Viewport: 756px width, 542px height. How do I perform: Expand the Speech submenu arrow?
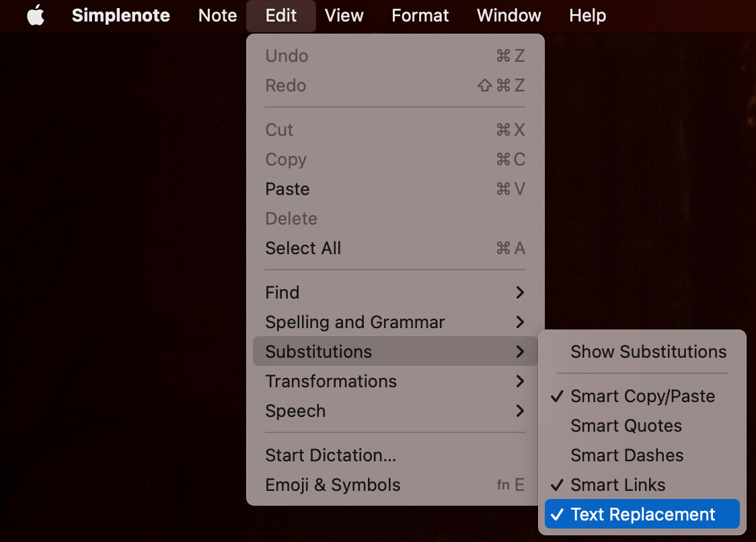pos(520,411)
